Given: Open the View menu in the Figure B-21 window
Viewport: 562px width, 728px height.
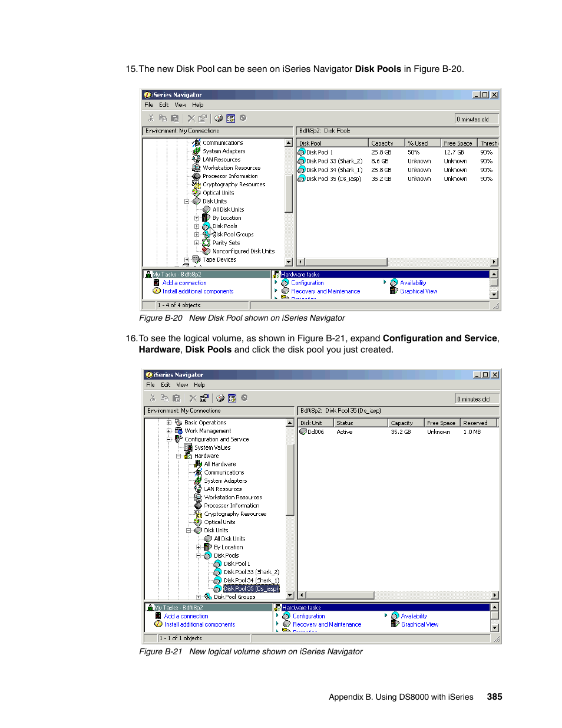Looking at the screenshot, I should 182,385.
